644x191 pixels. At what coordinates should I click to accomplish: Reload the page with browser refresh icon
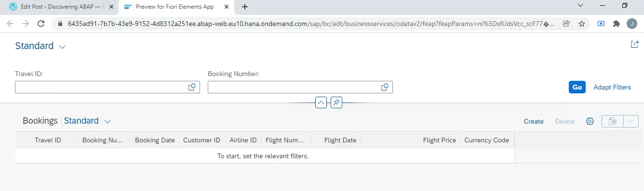pos(41,23)
